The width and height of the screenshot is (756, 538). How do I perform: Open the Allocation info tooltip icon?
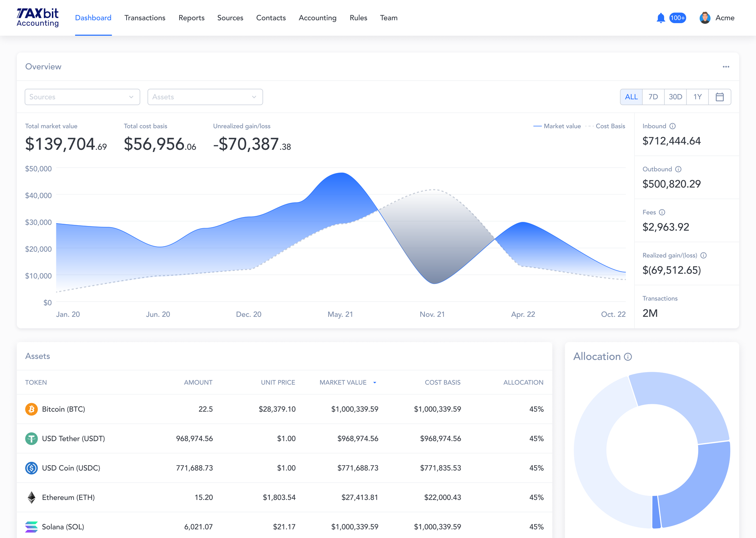[627, 356]
